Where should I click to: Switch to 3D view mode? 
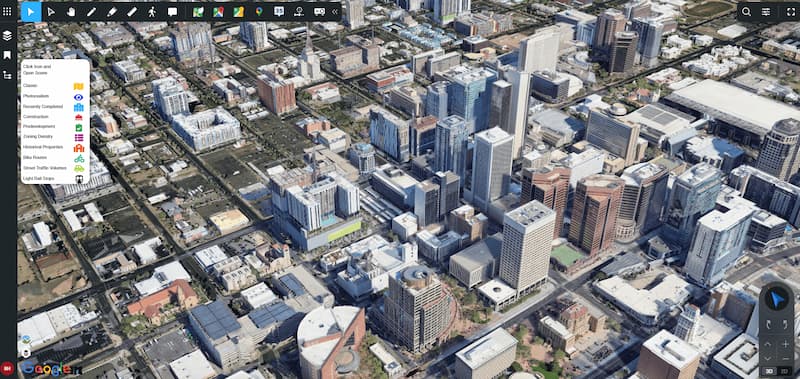point(769,371)
